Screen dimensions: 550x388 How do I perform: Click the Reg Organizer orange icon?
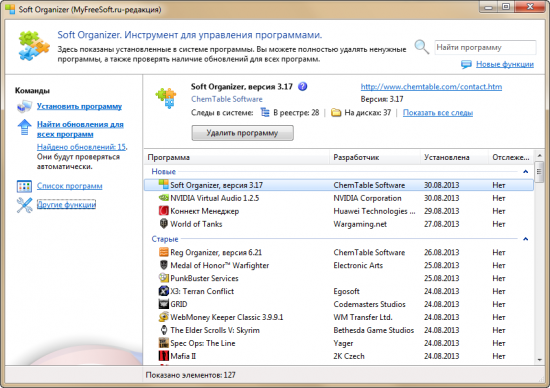pos(163,252)
